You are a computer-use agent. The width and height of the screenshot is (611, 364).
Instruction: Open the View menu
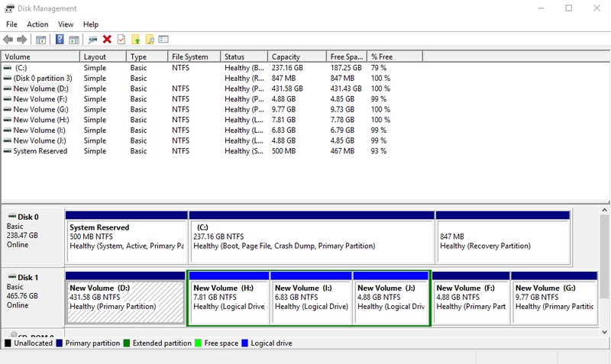(x=66, y=24)
